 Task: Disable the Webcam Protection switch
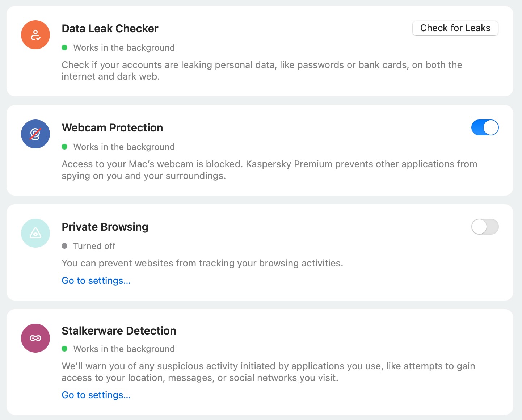tap(485, 127)
